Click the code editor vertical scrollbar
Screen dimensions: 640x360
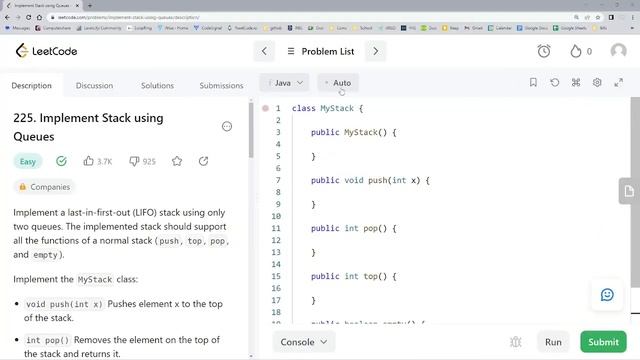[x=635, y=192]
